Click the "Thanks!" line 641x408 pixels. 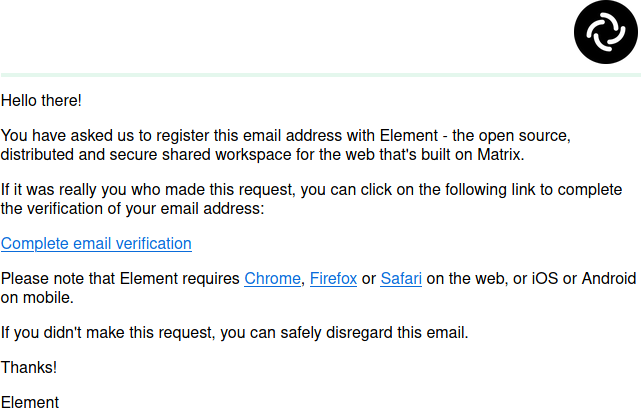29,367
